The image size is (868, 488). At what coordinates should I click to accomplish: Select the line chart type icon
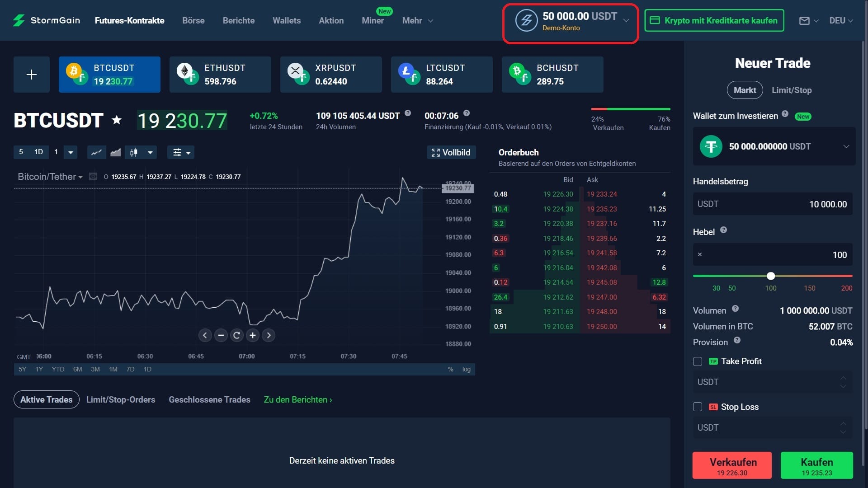96,153
